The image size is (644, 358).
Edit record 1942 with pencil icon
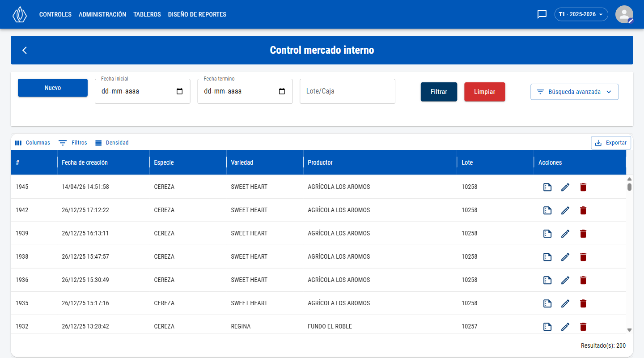click(x=565, y=210)
